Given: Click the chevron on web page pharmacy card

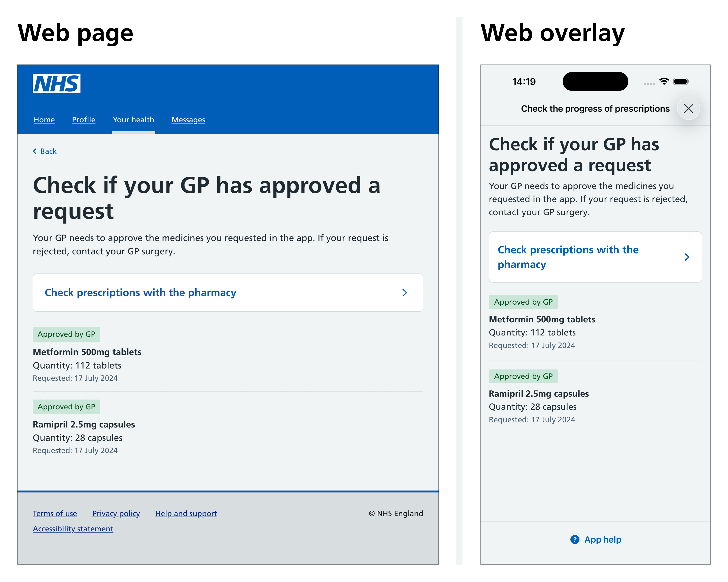Looking at the screenshot, I should (x=404, y=293).
